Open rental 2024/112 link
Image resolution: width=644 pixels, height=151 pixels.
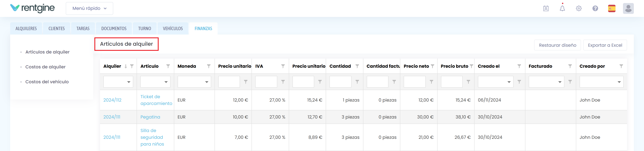coord(112,100)
